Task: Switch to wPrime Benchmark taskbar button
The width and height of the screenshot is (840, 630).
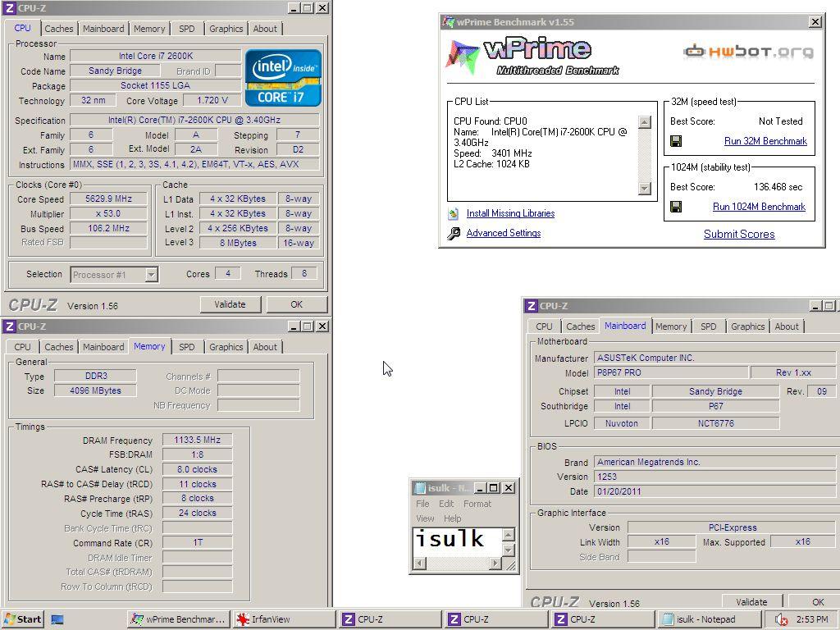Action: 179,619
